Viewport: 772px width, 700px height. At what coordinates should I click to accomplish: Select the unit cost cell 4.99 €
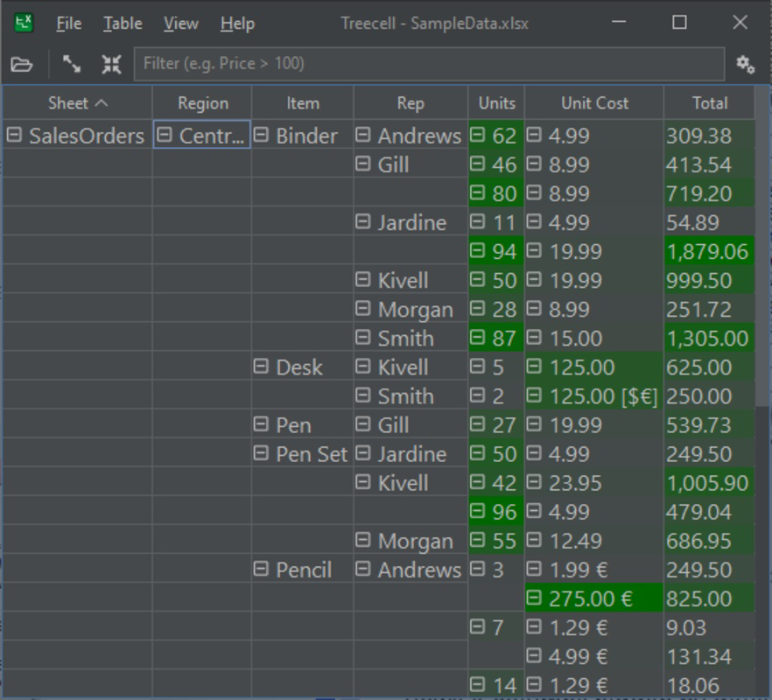(x=594, y=656)
